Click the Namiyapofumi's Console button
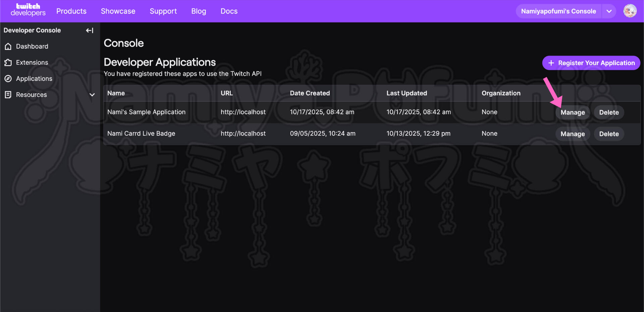 coord(558,11)
